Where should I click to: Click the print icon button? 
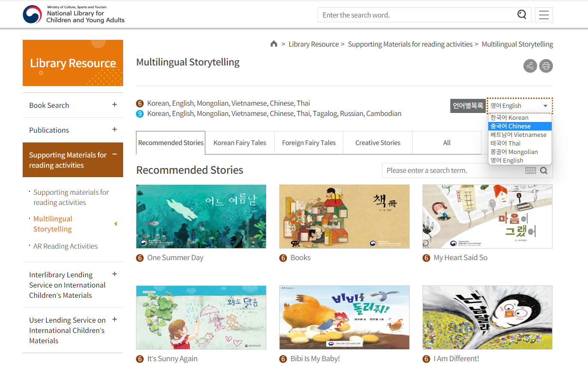pos(546,66)
